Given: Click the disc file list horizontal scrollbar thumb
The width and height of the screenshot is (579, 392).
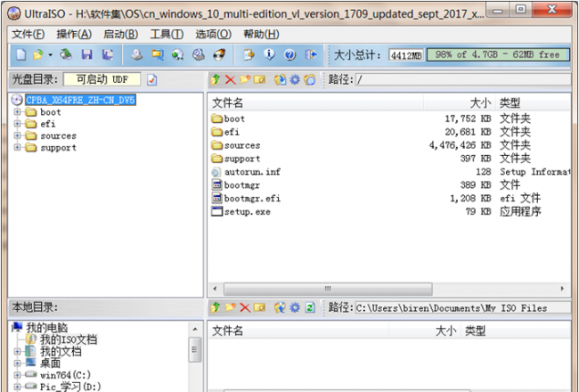Looking at the screenshot, I should [x=328, y=289].
